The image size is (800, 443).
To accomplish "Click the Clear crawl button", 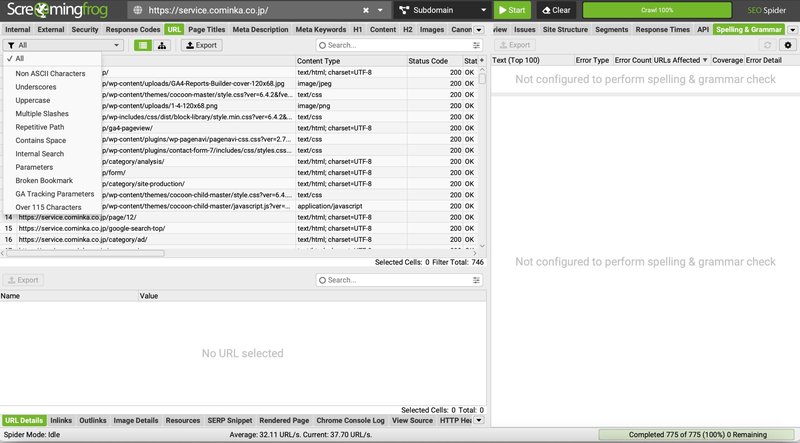I will (x=555, y=10).
